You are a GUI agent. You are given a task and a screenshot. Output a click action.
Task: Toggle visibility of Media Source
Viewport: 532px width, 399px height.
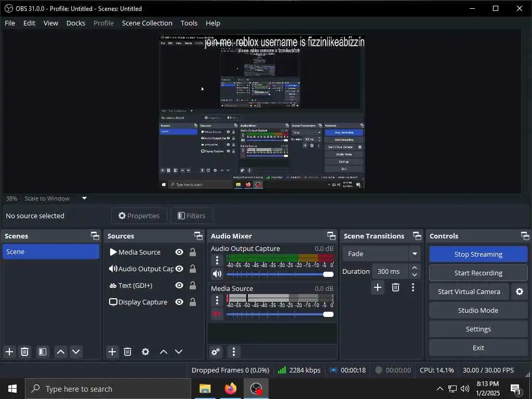(x=179, y=252)
